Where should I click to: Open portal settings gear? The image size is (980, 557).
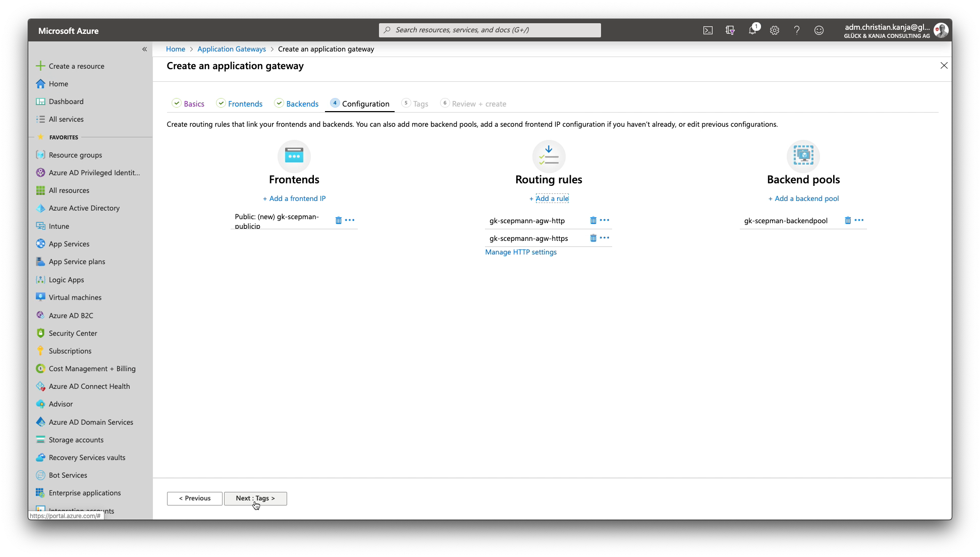[775, 30]
